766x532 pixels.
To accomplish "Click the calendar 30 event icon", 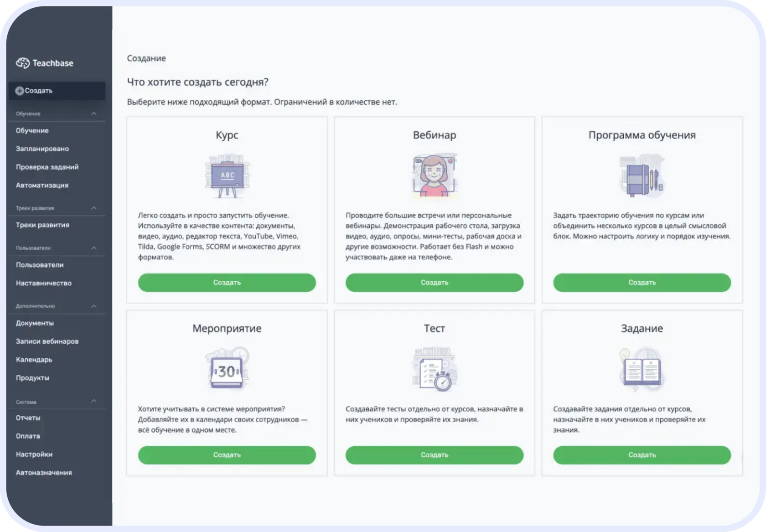I will tap(227, 370).
